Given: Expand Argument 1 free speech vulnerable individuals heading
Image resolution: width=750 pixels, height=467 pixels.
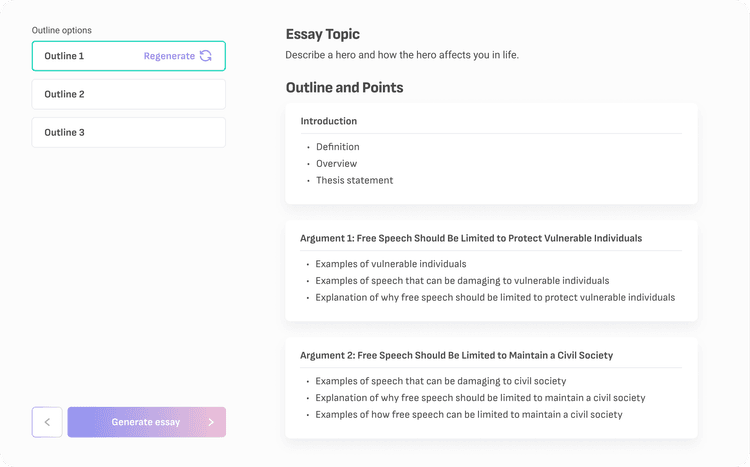Looking at the screenshot, I should [471, 238].
